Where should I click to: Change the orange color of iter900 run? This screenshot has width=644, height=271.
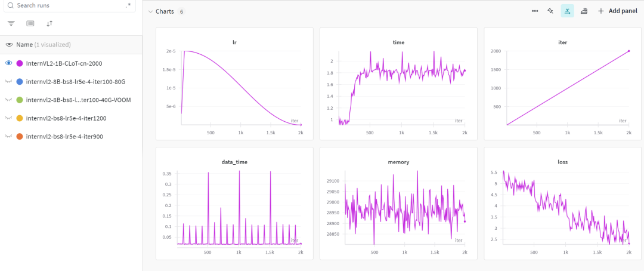click(x=19, y=136)
